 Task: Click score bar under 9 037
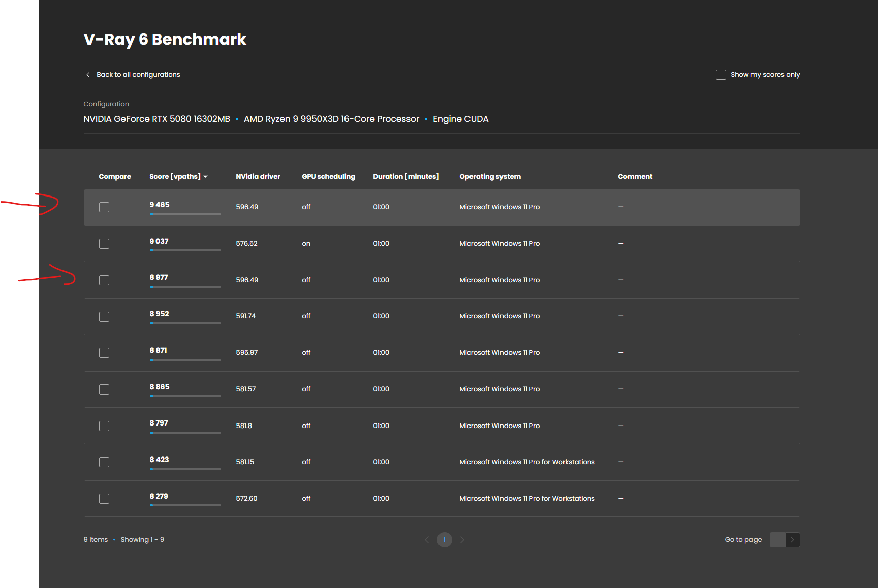coord(185,250)
